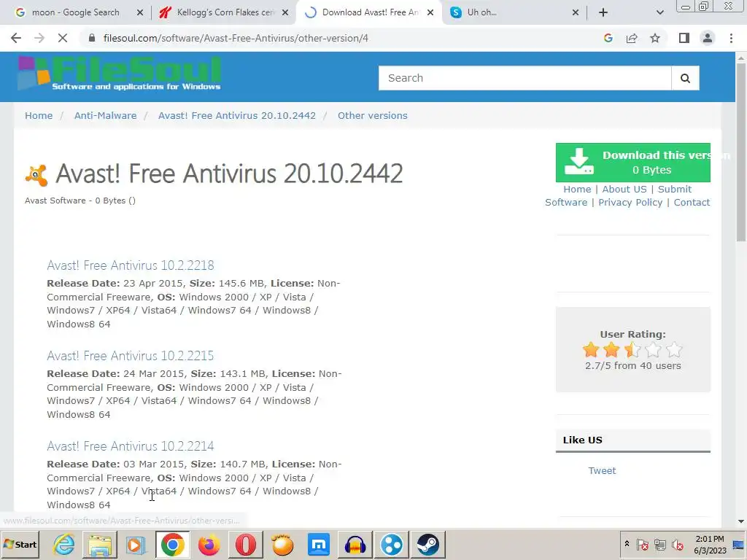The image size is (747, 560).
Task: Open Home link under download button
Action: (577, 189)
